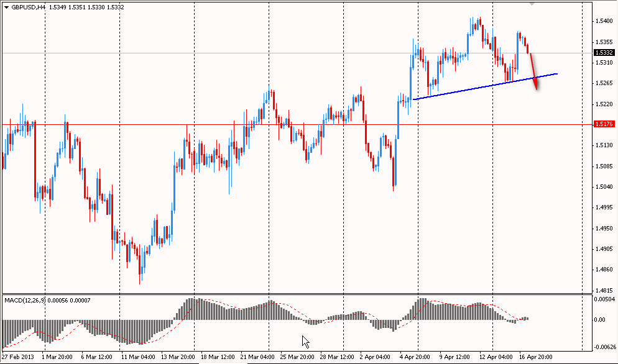Image resolution: width=618 pixels, height=364 pixels.
Task: Click the 1.5310 price axis label
Action: [x=604, y=62]
